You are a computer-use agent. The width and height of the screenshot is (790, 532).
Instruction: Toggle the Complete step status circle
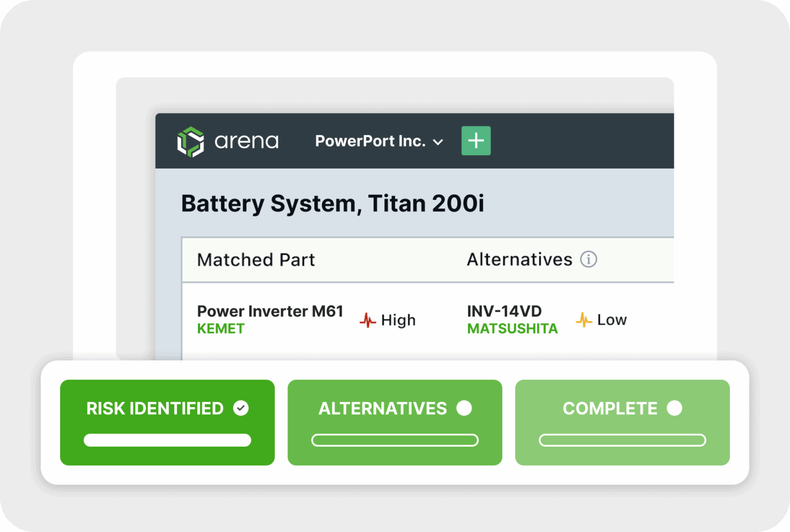[x=674, y=408]
